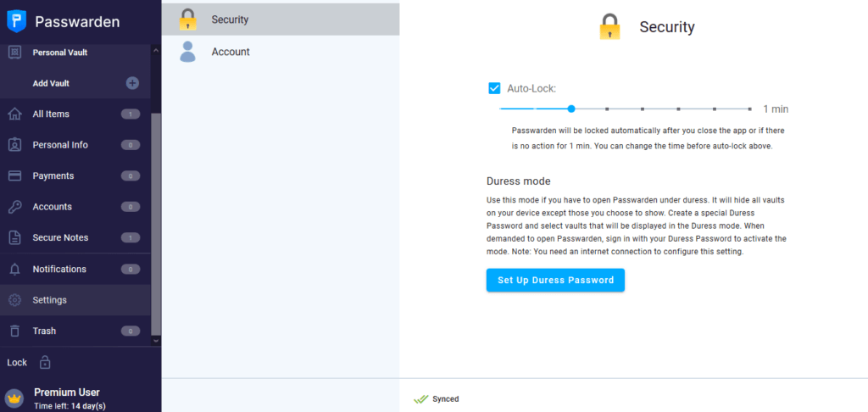The height and width of the screenshot is (412, 868).
Task: Click the Synced status indicator
Action: (437, 398)
